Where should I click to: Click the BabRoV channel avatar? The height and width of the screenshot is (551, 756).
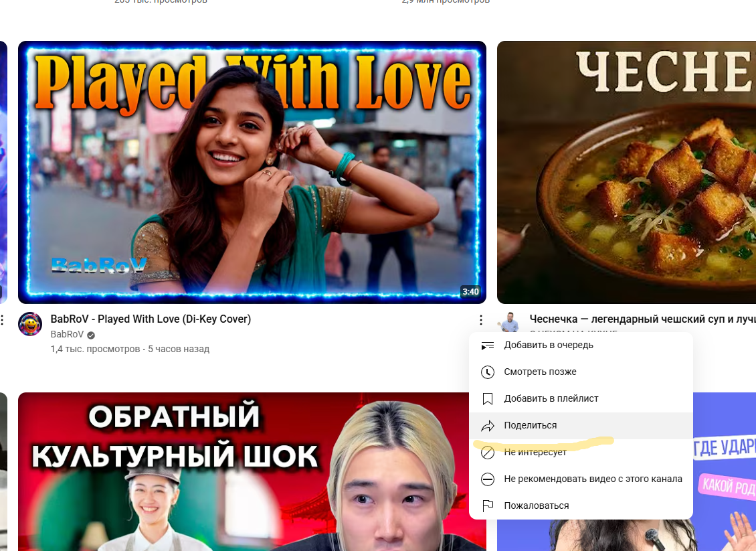30,324
